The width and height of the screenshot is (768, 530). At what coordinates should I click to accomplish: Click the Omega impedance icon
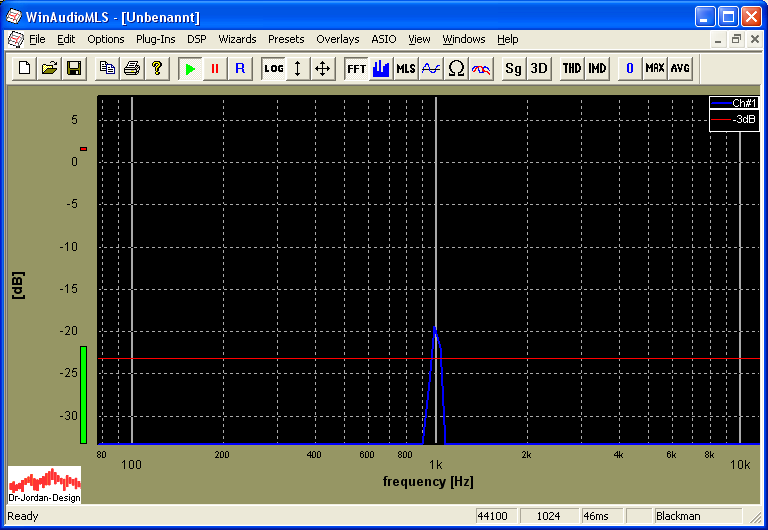click(456, 68)
